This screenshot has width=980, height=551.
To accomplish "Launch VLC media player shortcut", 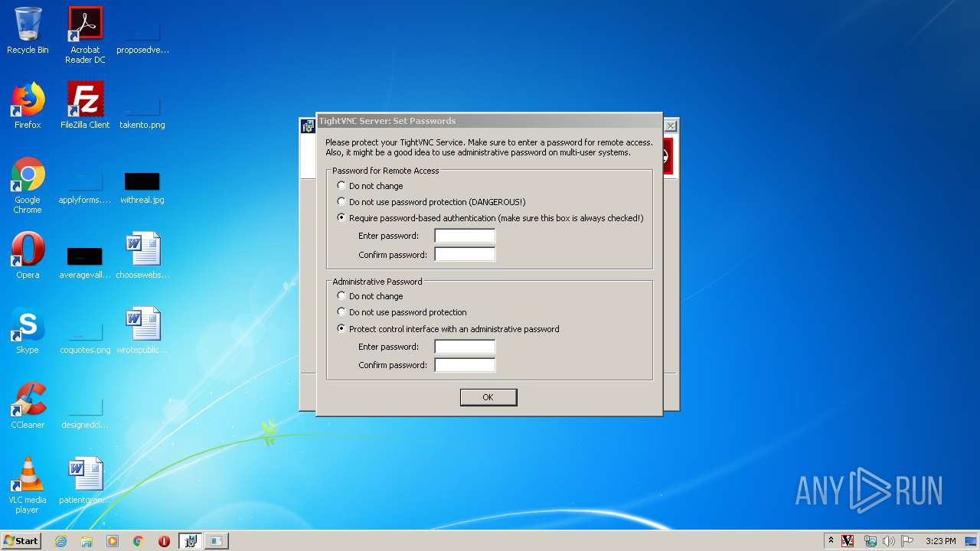I will (28, 485).
